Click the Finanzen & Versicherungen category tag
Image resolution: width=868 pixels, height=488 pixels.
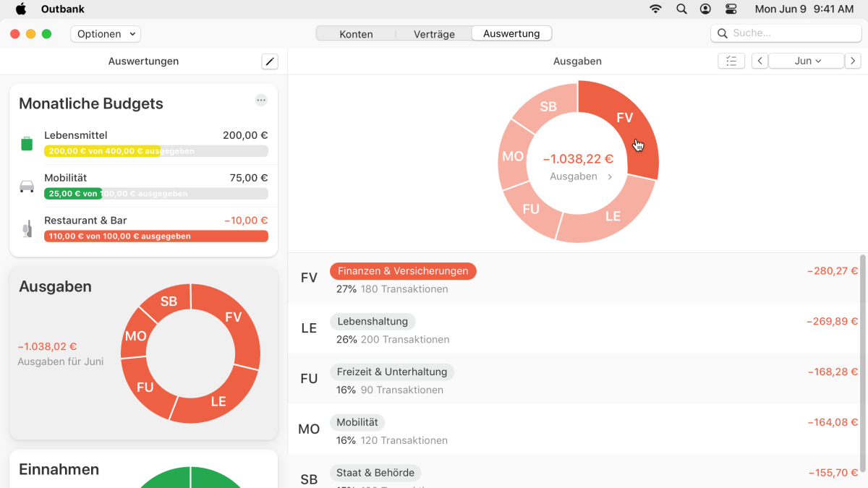pyautogui.click(x=403, y=271)
